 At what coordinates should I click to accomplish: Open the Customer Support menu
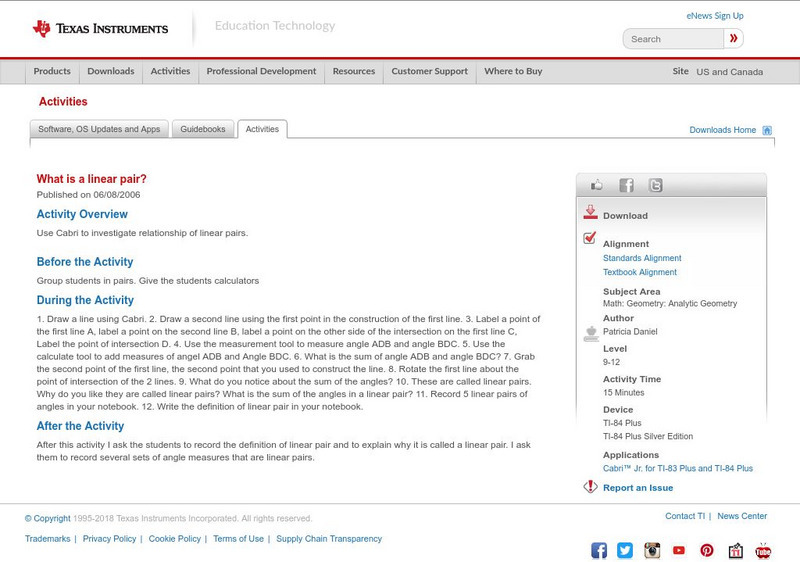pos(430,71)
